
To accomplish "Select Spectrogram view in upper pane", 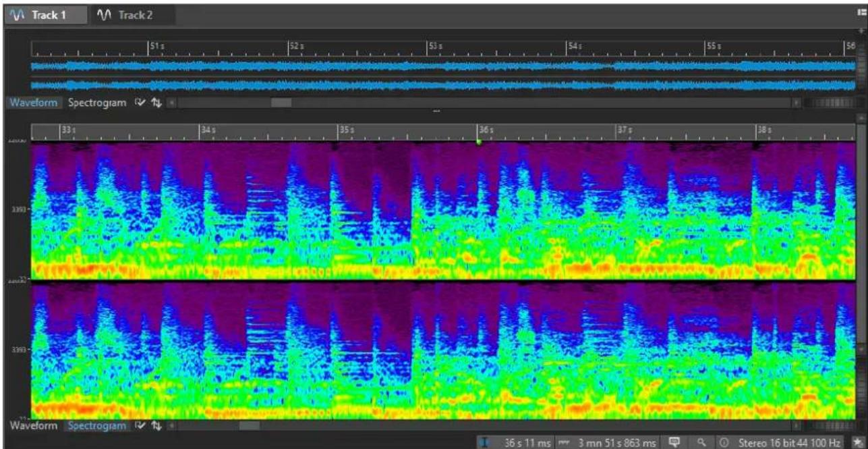I will 97,103.
